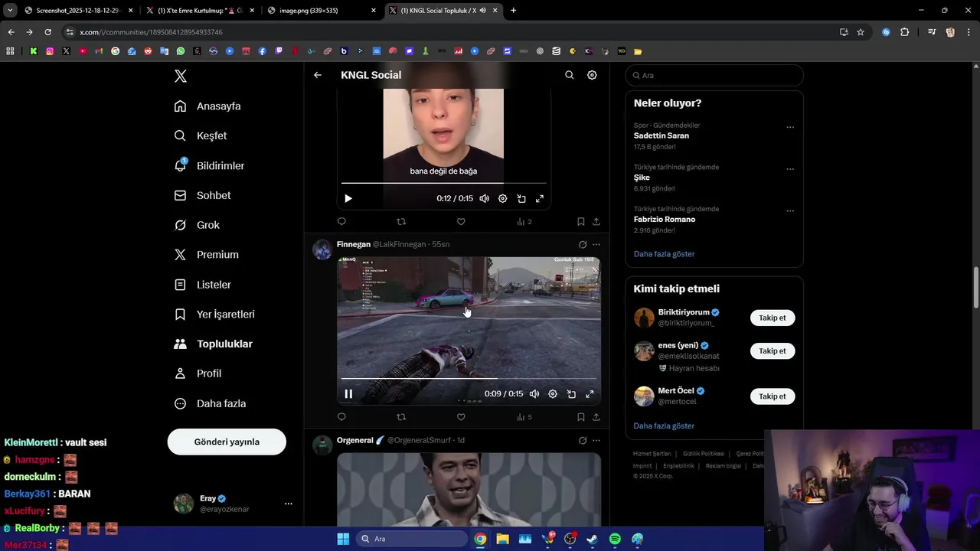
Task: Open Grok in sidebar
Action: click(x=197, y=225)
